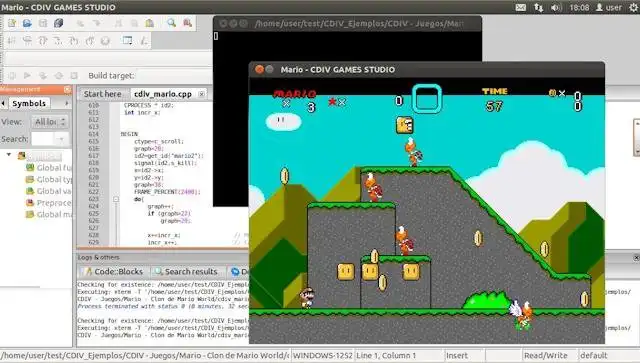Open the system gear menu
640x363 pixels.
click(x=633, y=7)
